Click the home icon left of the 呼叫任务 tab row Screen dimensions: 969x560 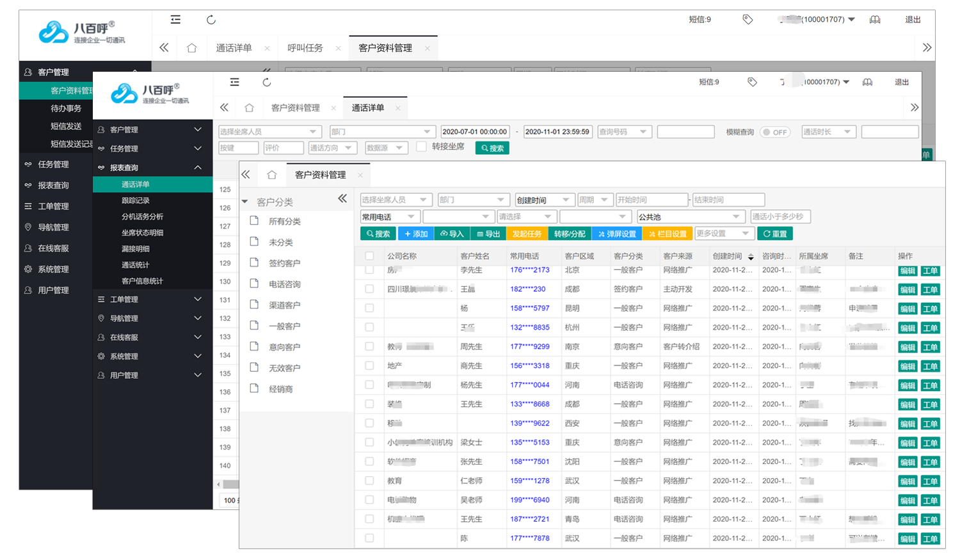(191, 48)
